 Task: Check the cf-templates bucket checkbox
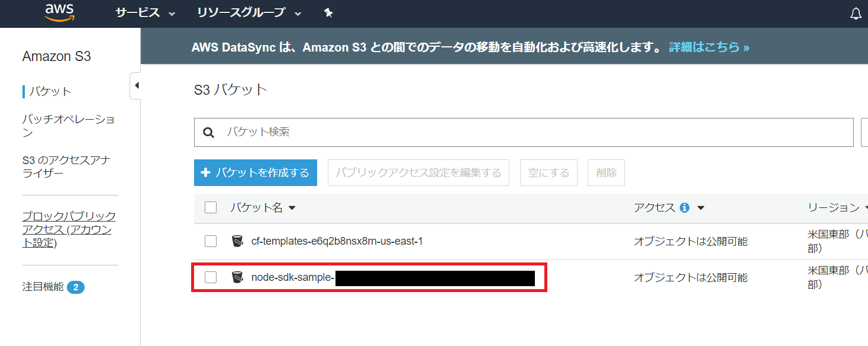[211, 241]
